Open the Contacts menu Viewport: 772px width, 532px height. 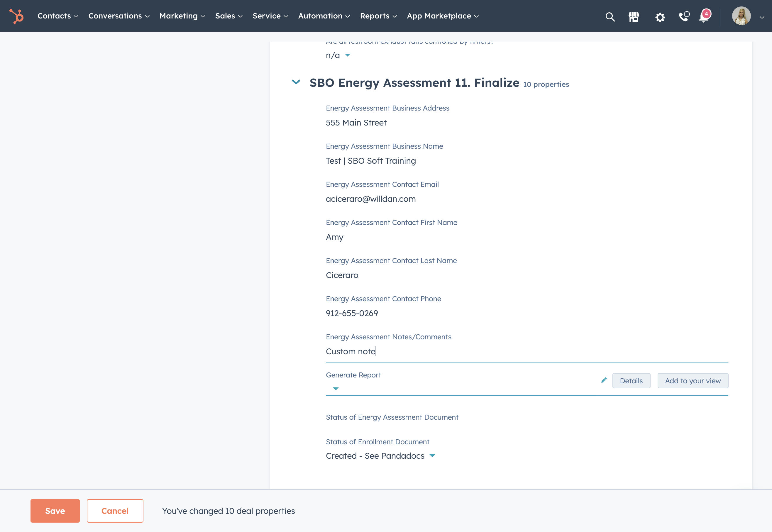pyautogui.click(x=58, y=16)
